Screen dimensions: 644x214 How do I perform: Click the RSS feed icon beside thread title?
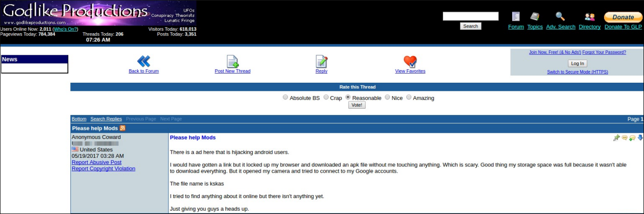123,128
